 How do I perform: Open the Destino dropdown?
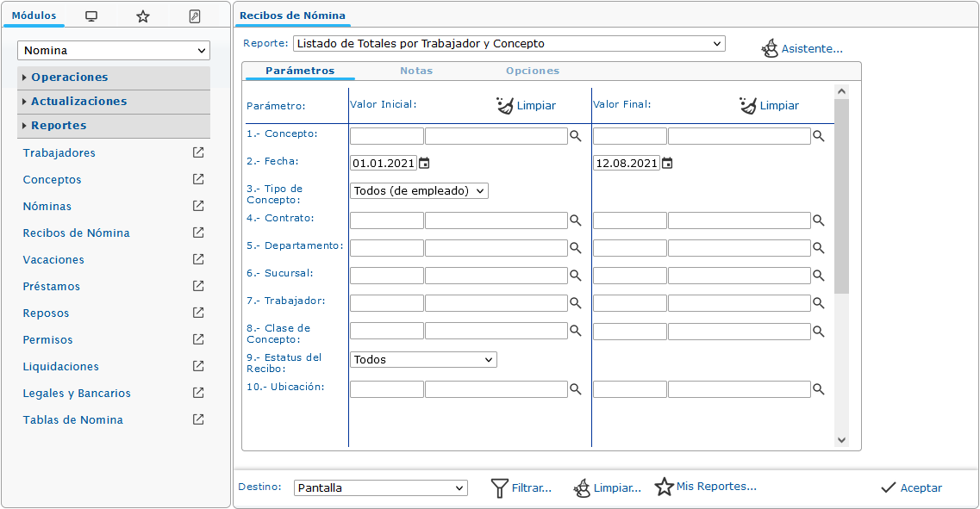380,488
